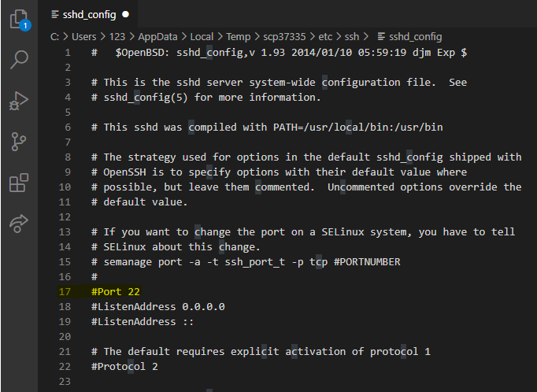The width and height of the screenshot is (537, 392).
Task: Click the etc breadcrumb segment
Action: [325, 37]
